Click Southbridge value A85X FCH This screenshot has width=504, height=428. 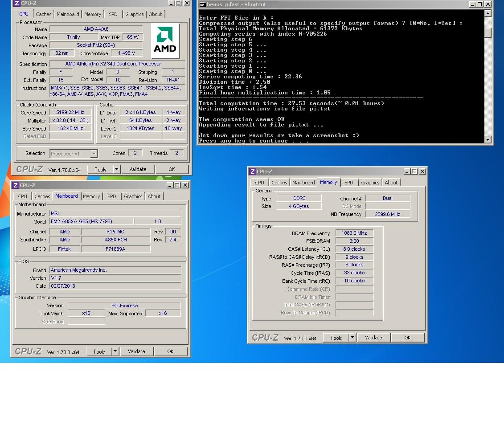click(115, 240)
